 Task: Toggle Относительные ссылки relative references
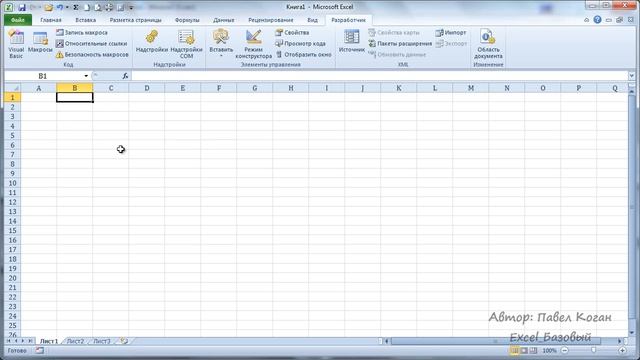tap(91, 43)
